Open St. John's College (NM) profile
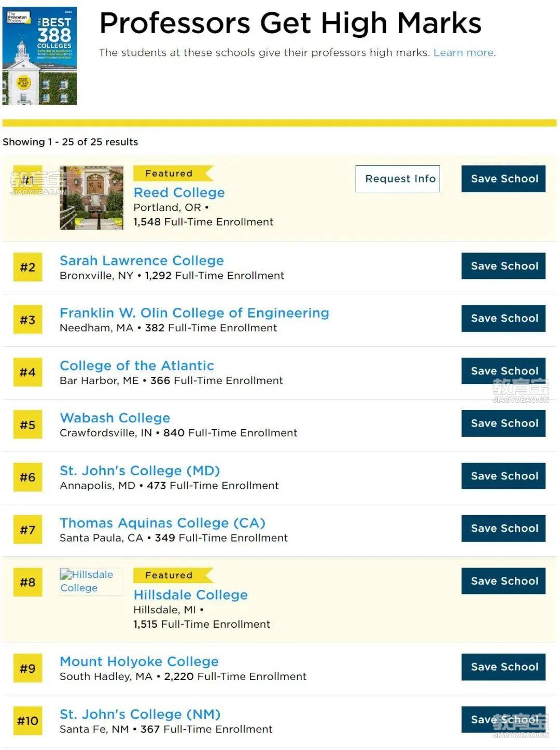 pyautogui.click(x=141, y=715)
